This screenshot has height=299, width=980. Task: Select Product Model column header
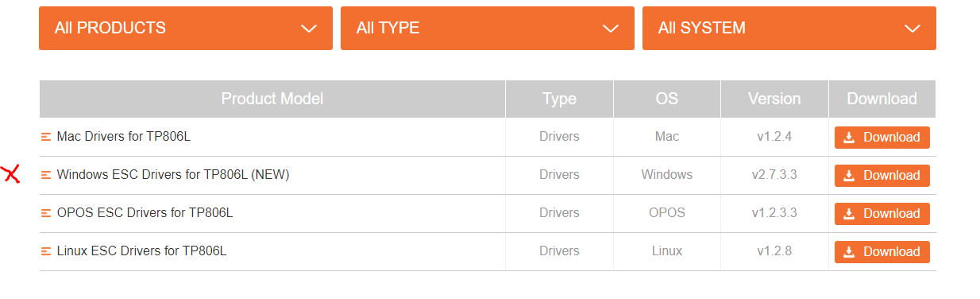click(x=272, y=99)
